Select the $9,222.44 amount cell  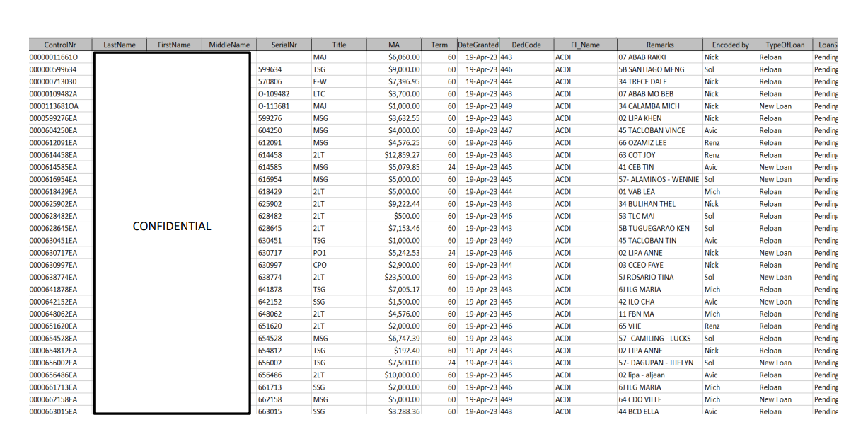tap(394, 204)
